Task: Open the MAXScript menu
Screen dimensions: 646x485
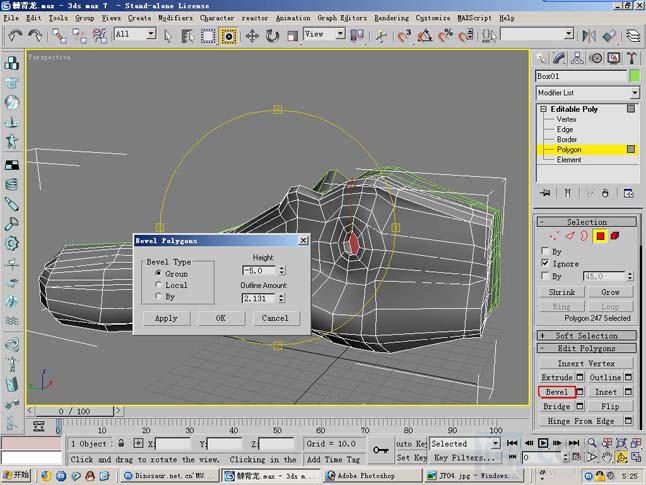Action: click(x=475, y=18)
